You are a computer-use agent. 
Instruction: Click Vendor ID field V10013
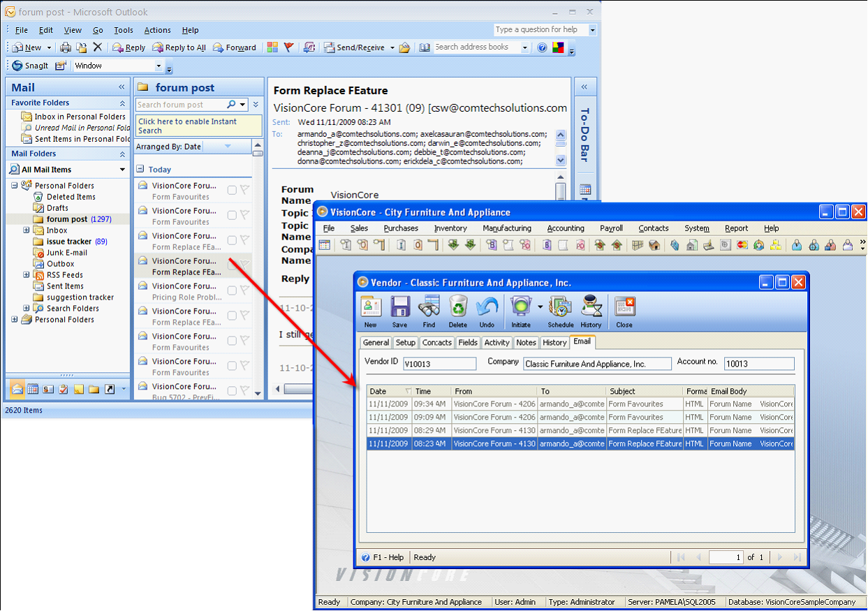pos(439,364)
